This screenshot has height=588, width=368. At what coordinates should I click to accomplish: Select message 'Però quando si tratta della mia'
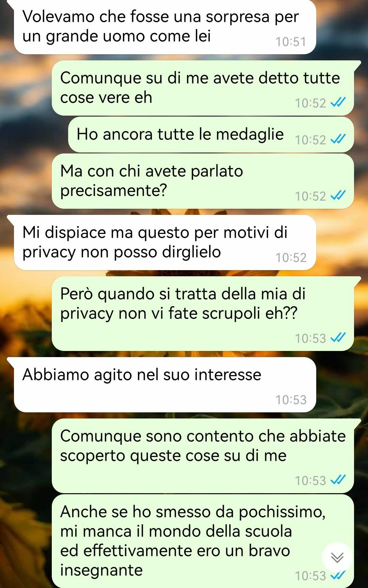pos(203,314)
